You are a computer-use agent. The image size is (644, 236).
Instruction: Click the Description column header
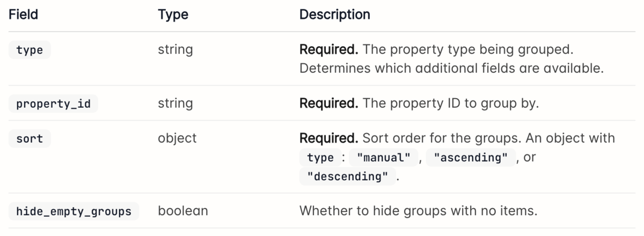coord(334,14)
